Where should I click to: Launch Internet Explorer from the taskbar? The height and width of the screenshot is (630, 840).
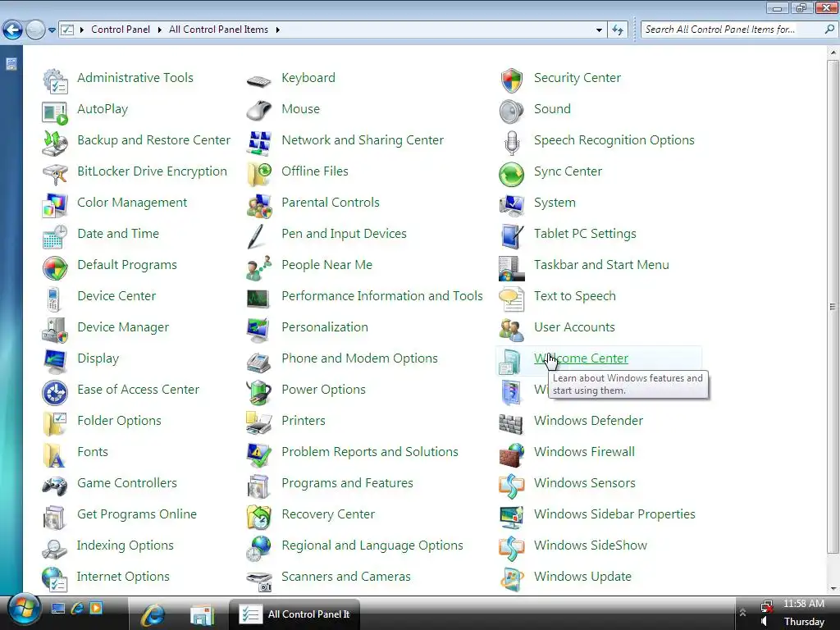click(x=153, y=615)
